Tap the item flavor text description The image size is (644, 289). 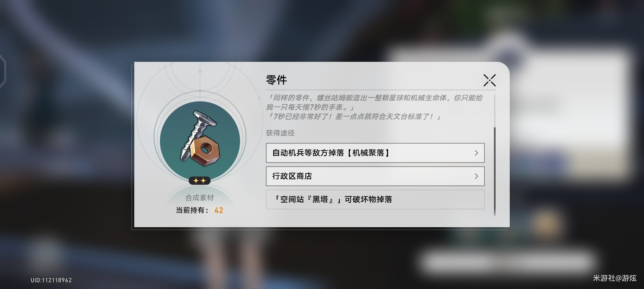(x=374, y=107)
